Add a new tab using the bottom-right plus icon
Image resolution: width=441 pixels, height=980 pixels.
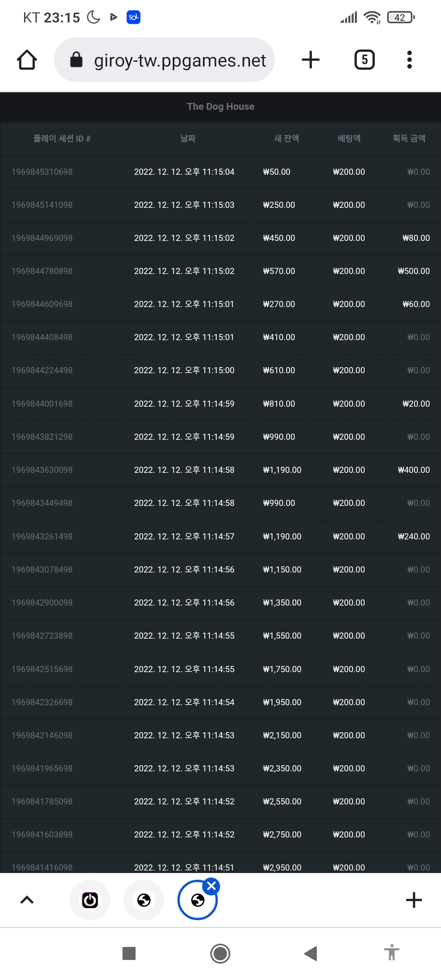(414, 900)
